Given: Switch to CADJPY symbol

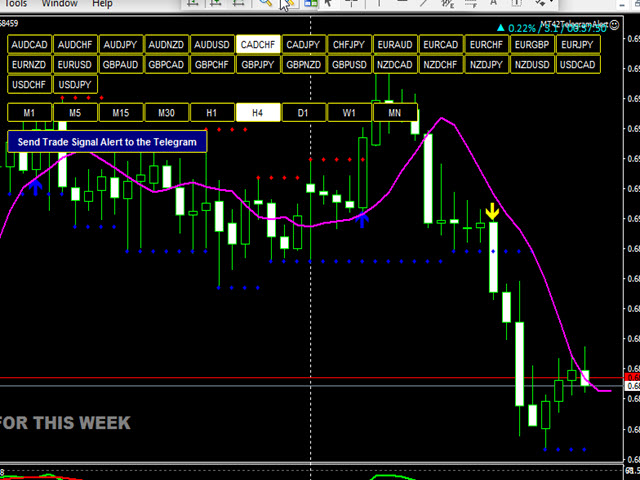Looking at the screenshot, I should pos(304,44).
